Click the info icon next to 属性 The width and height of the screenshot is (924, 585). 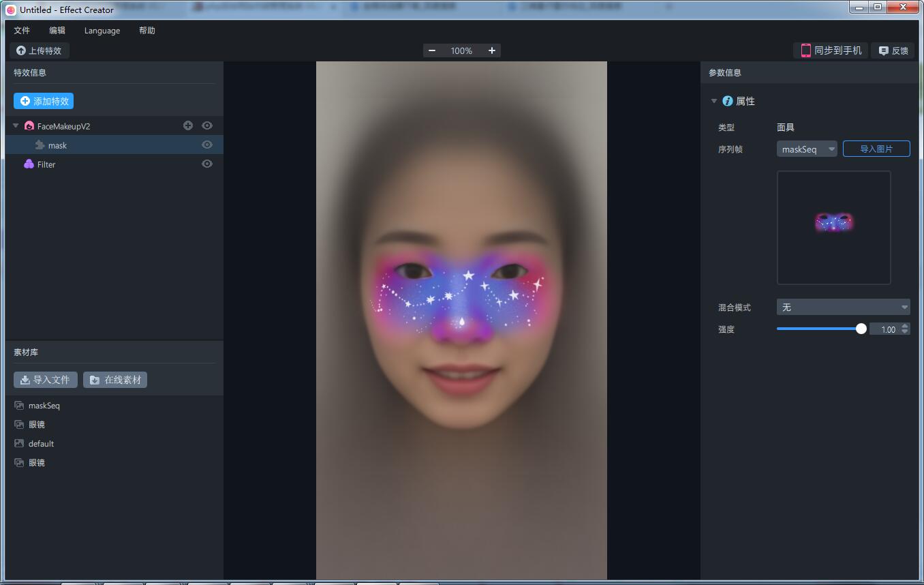tap(726, 101)
